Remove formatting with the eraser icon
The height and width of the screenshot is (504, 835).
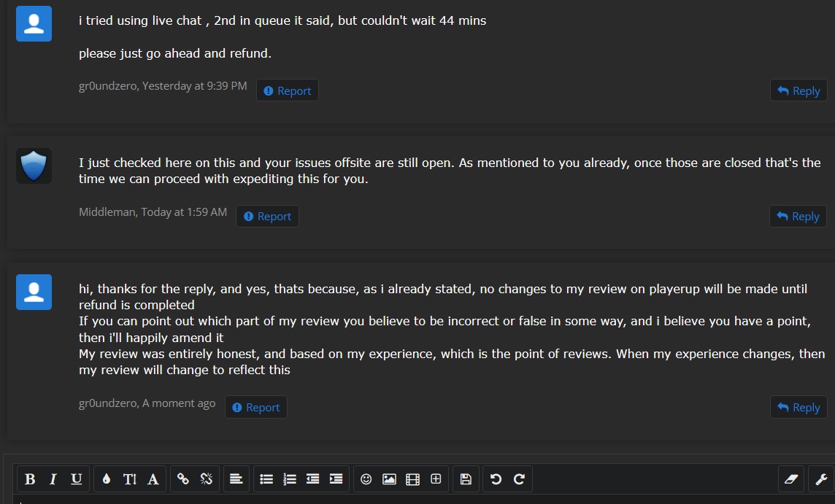(x=790, y=479)
